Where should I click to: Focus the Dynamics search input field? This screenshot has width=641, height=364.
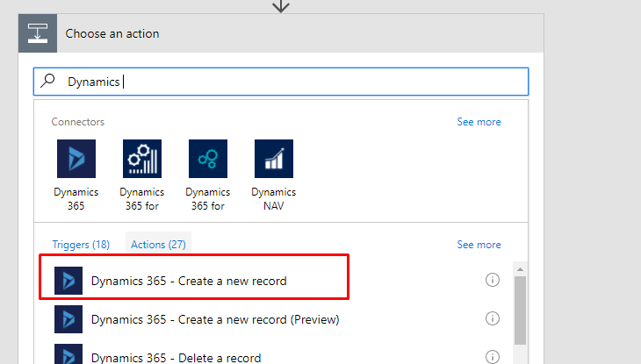281,82
